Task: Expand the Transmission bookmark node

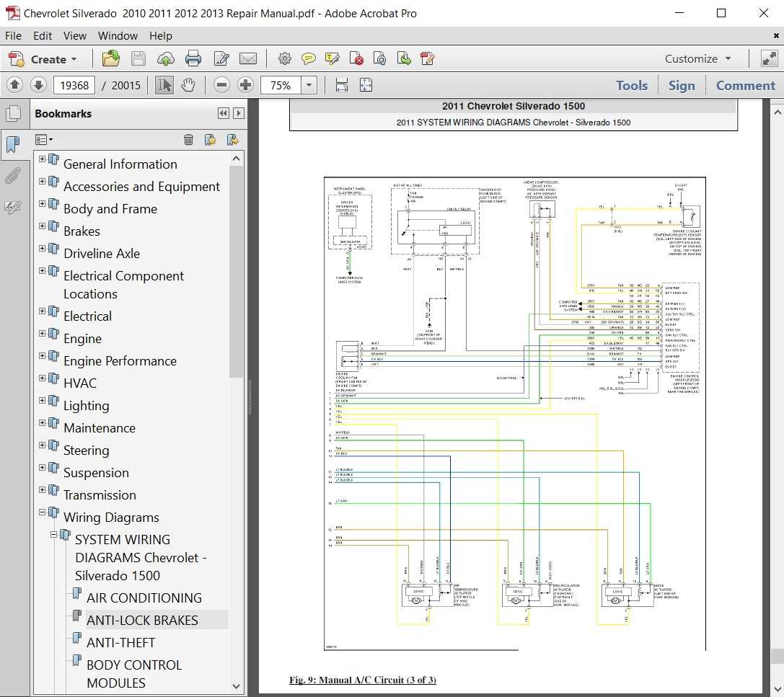Action: click(x=42, y=489)
